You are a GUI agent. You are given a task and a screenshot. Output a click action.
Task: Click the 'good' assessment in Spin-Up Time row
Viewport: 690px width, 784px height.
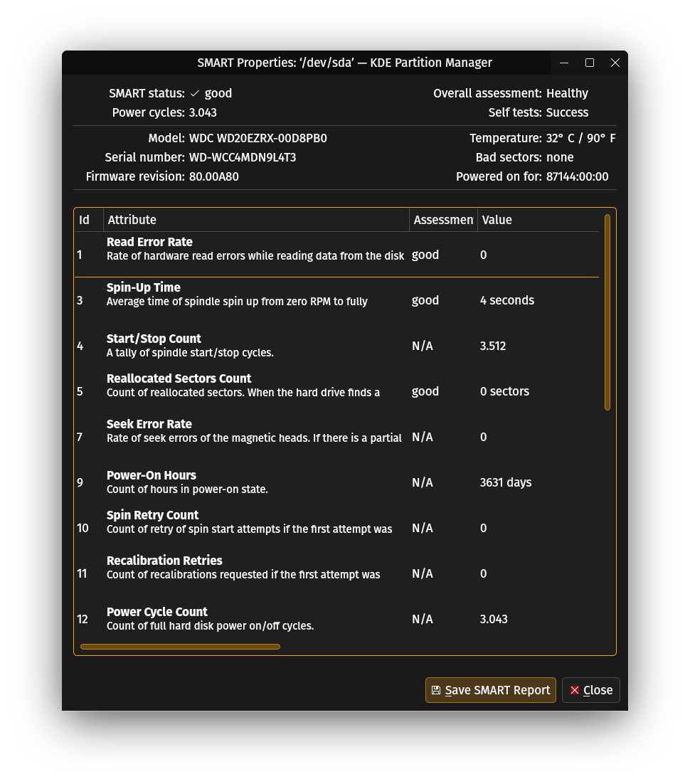[425, 300]
